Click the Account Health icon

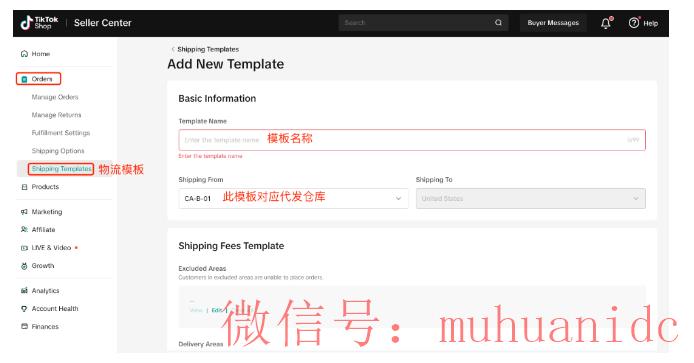click(x=24, y=309)
